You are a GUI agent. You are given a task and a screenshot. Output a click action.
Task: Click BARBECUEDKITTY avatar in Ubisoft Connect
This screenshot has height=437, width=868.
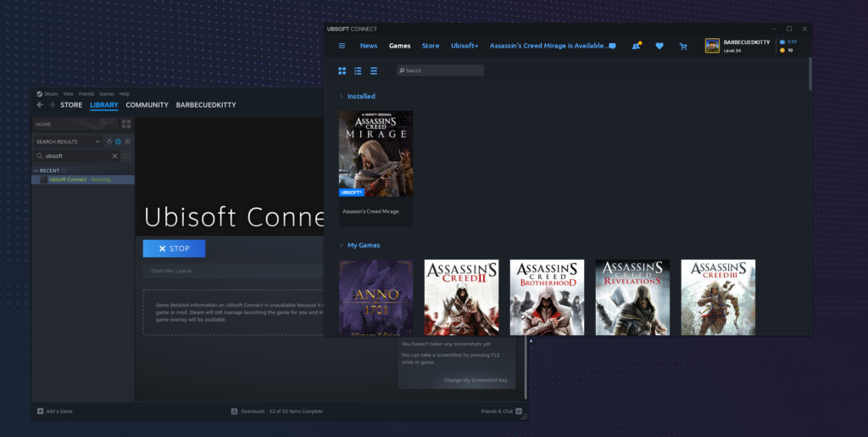pyautogui.click(x=712, y=46)
